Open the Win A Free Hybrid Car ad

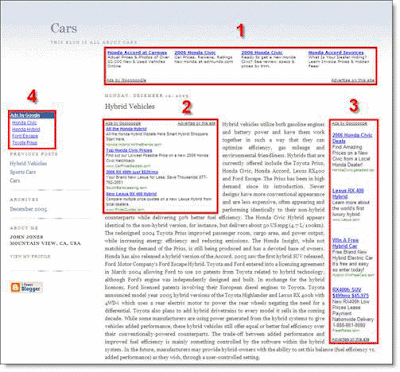click(345, 243)
